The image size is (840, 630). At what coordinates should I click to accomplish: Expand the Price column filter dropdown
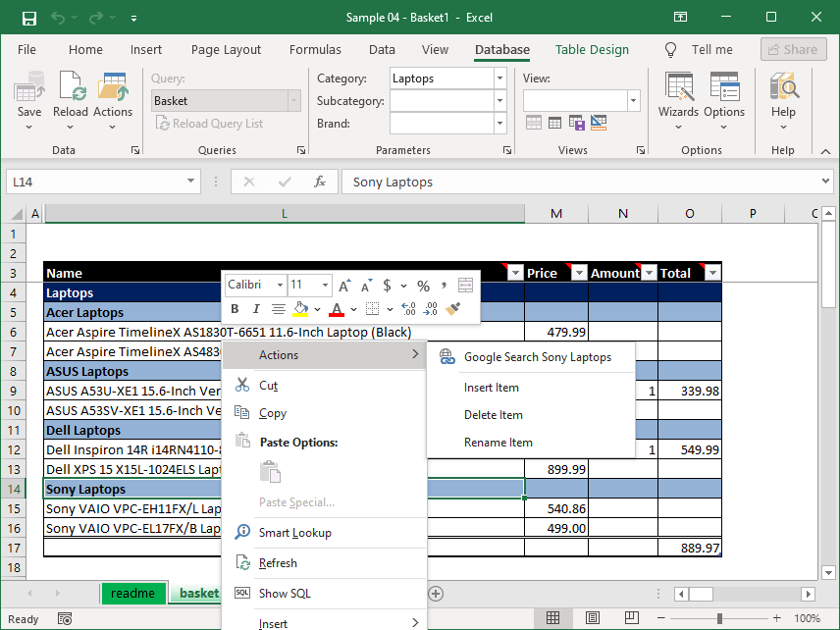pos(578,272)
